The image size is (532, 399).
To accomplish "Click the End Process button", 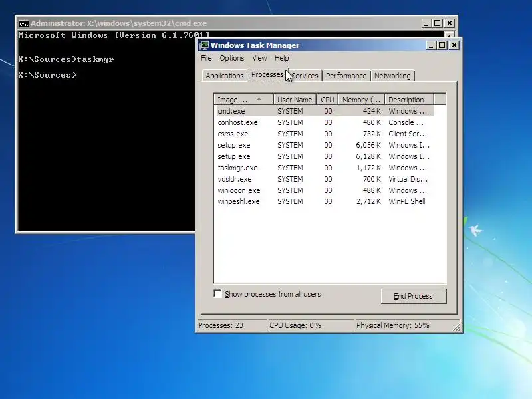I will click(413, 296).
